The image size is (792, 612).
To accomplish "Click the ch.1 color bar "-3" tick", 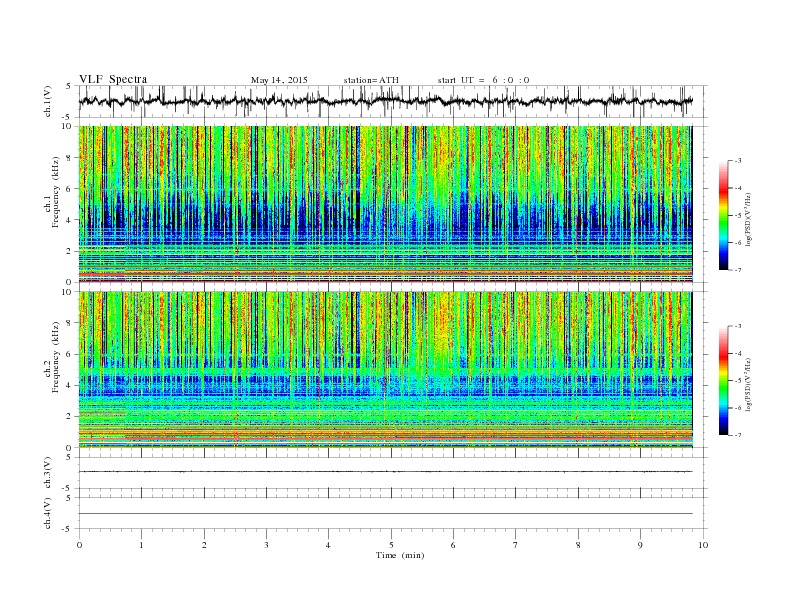I will (x=737, y=161).
